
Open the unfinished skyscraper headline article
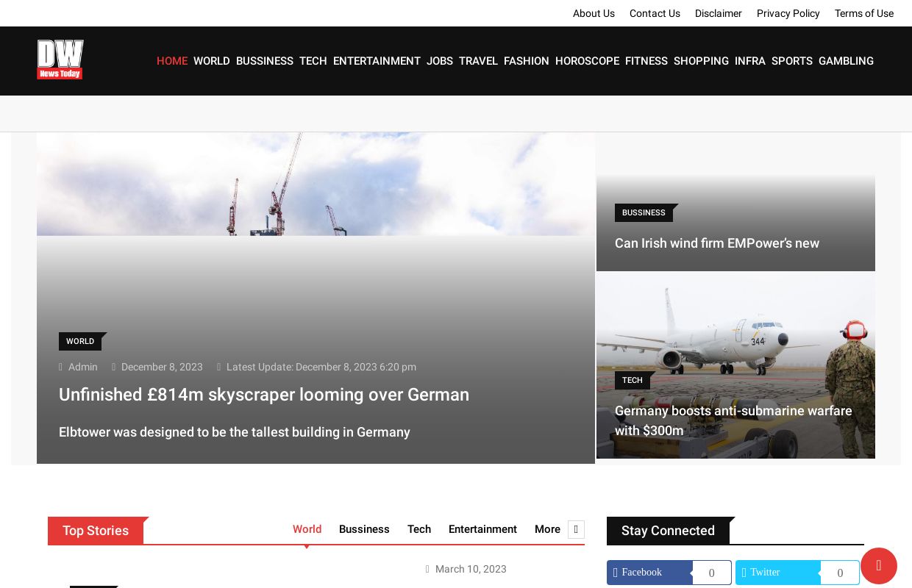coord(264,395)
